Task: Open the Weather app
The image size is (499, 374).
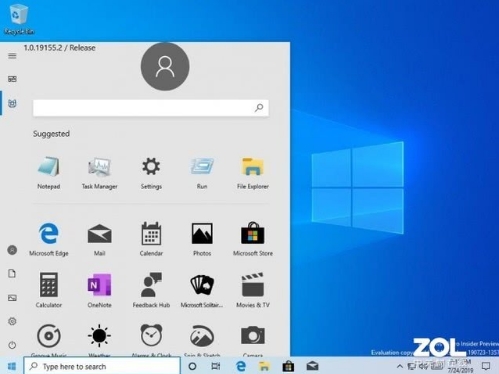Action: click(x=99, y=339)
